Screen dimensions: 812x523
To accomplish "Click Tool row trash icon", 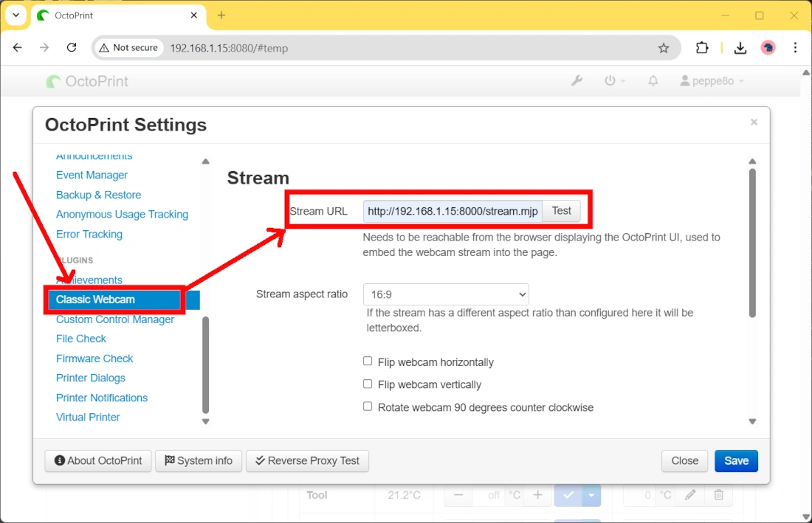I will pyautogui.click(x=719, y=495).
